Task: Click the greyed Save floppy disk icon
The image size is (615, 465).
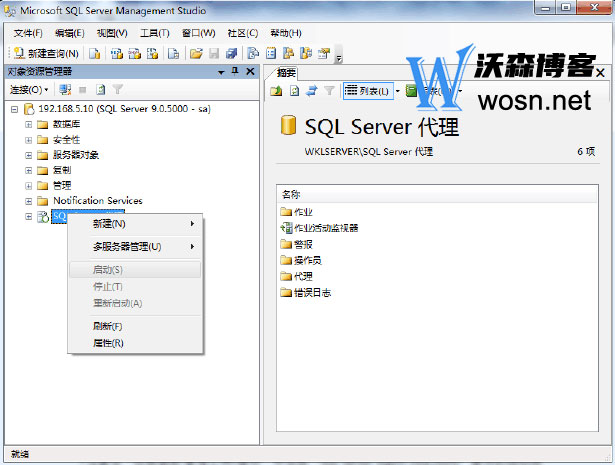Action: pos(214,53)
